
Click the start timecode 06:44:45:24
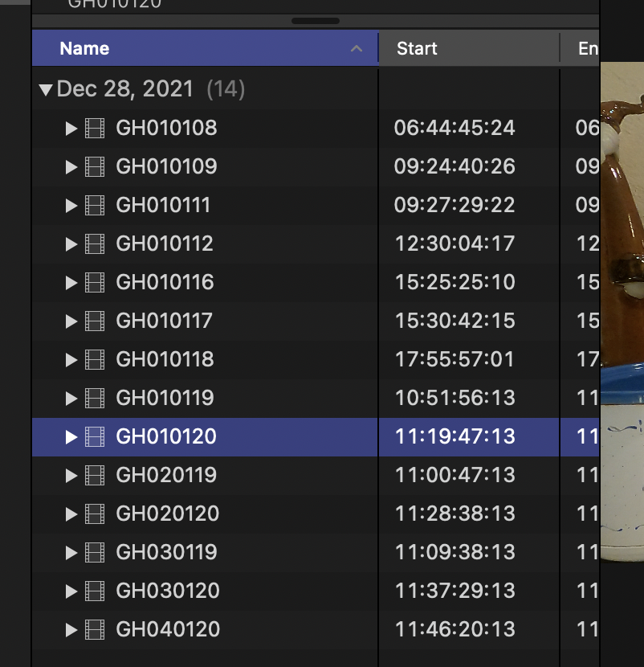pos(454,128)
